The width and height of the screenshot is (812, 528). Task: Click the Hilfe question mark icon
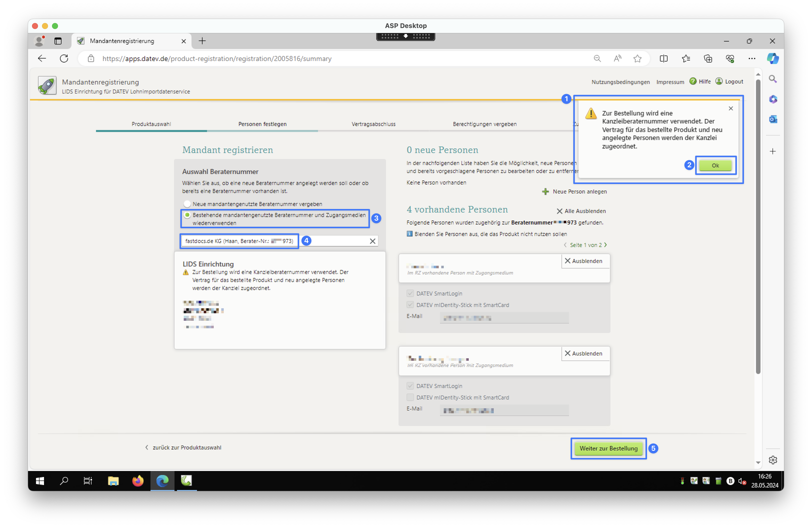coord(692,81)
